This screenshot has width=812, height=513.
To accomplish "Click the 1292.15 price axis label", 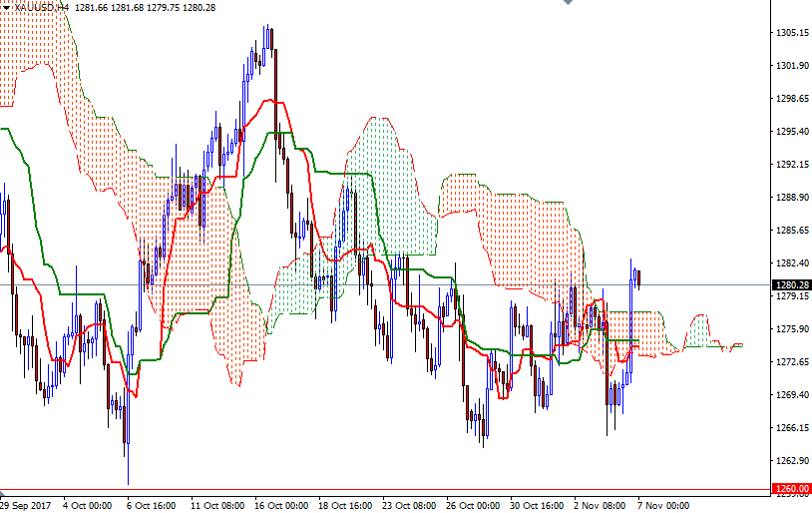I will coord(792,165).
